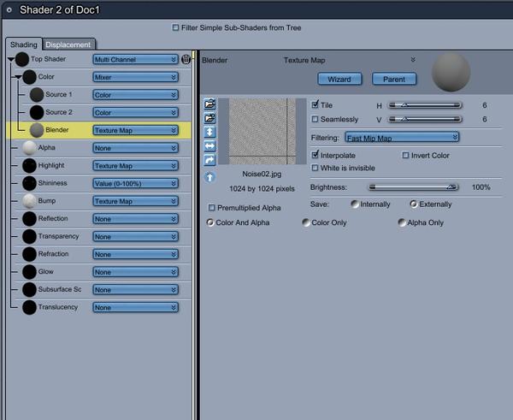Adjust the H tiling slider

click(x=425, y=105)
